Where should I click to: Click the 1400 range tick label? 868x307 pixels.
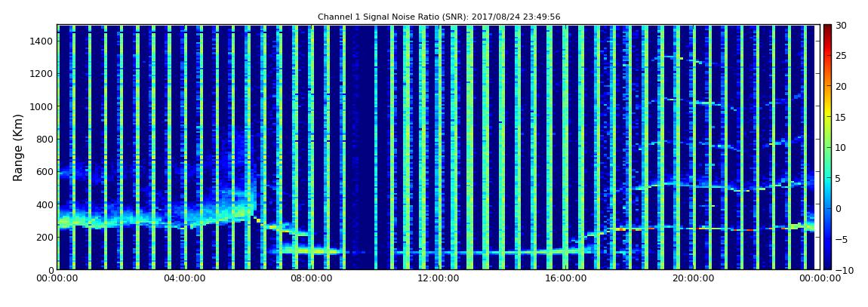(x=42, y=41)
